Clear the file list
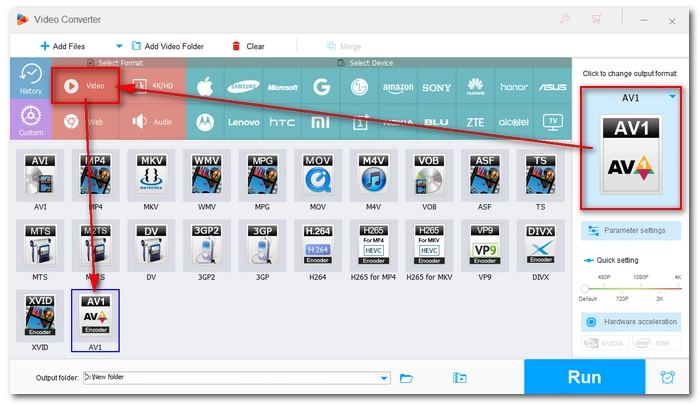Viewport: 700px width, 405px height. (248, 46)
